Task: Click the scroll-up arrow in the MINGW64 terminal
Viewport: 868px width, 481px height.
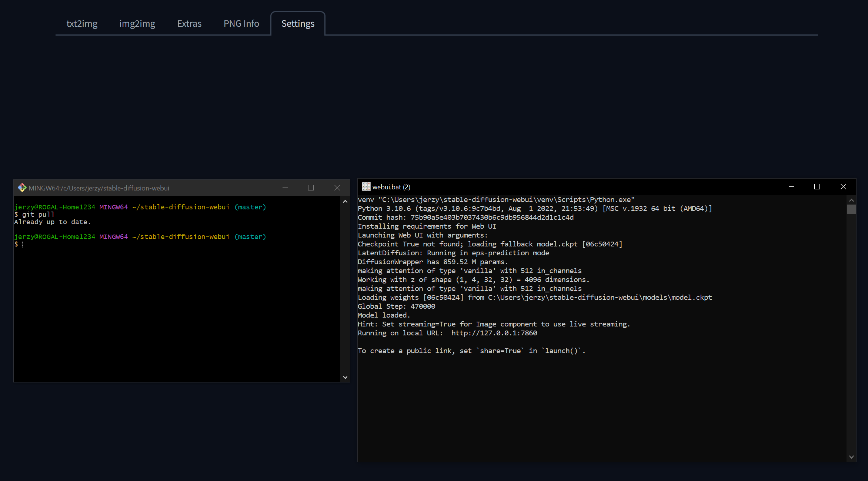Action: (x=345, y=201)
